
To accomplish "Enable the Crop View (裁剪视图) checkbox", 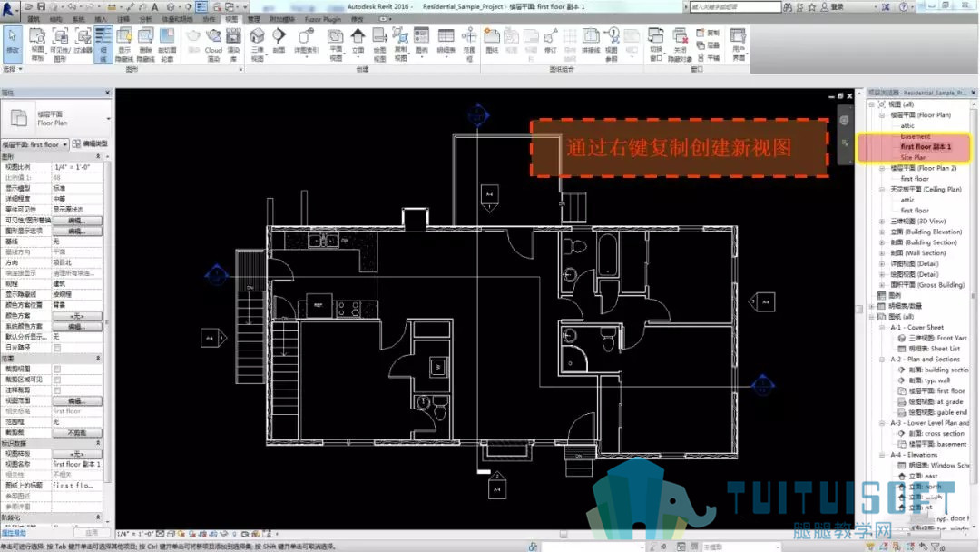I will pyautogui.click(x=57, y=369).
